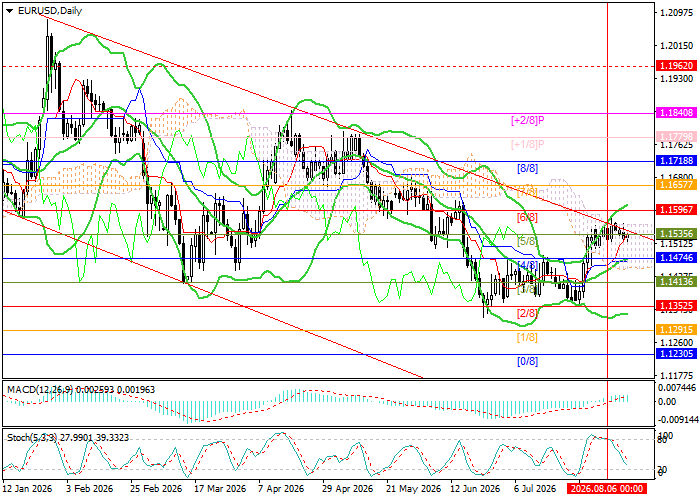Click the 3 Feb 2026 date label
This screenshot has width=700, height=500.
click(90, 489)
